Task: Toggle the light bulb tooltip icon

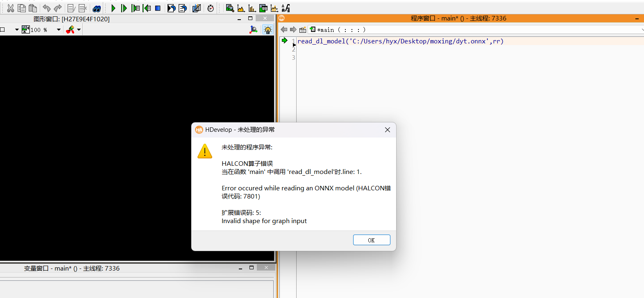Action: pyautogui.click(x=268, y=29)
